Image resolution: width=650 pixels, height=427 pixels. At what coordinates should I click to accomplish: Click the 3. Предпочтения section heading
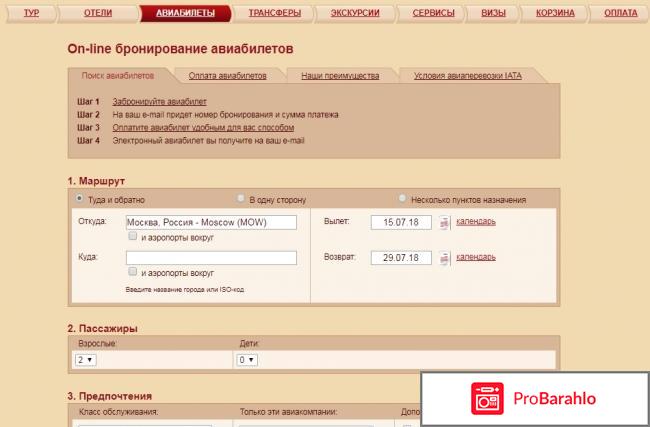point(109,396)
